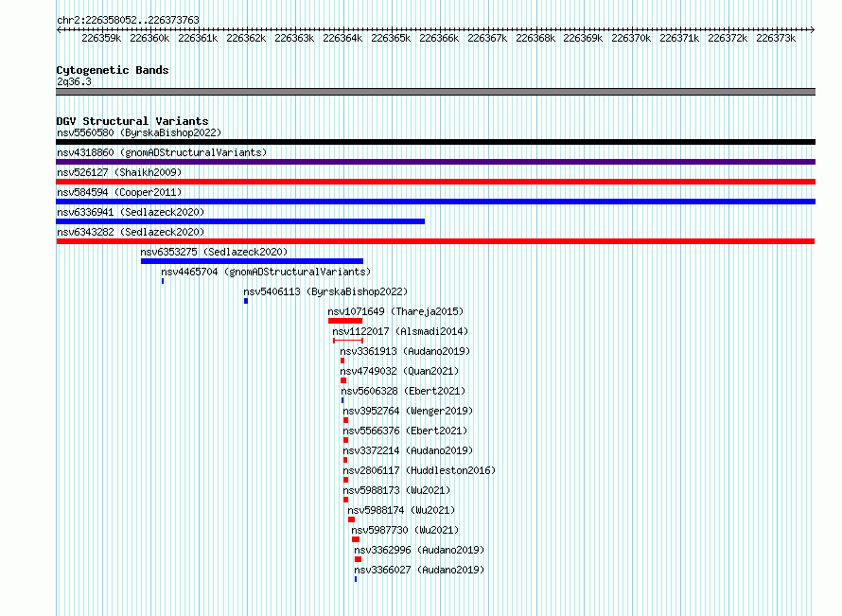
Task: Open the DGV Structural Variants track heading
Action: pos(132,121)
